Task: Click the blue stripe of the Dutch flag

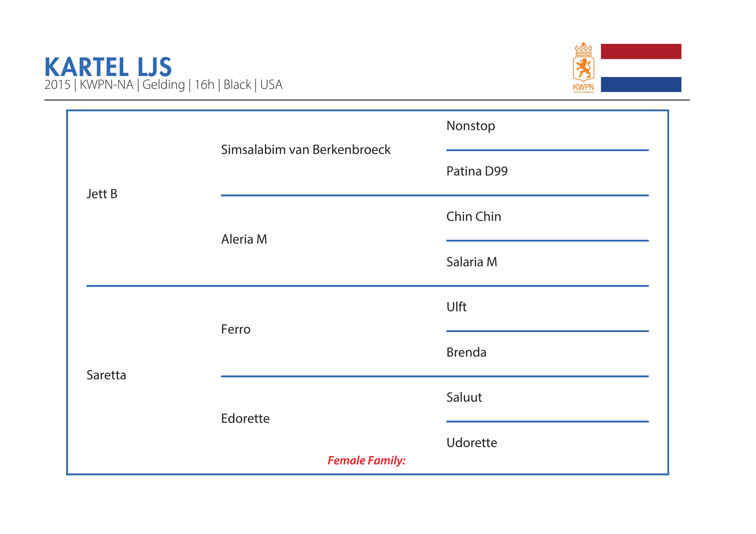Action: pos(641,84)
